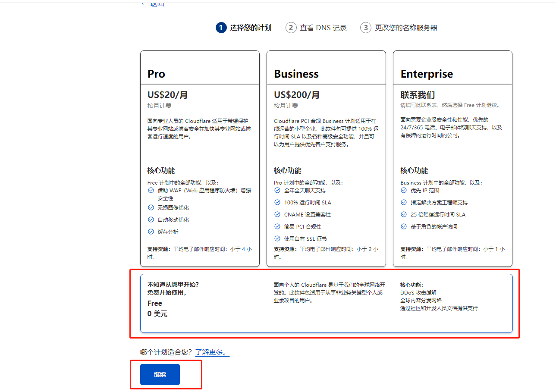Click the Pro plan's 按月计费 label
The image size is (556, 392).
[159, 106]
